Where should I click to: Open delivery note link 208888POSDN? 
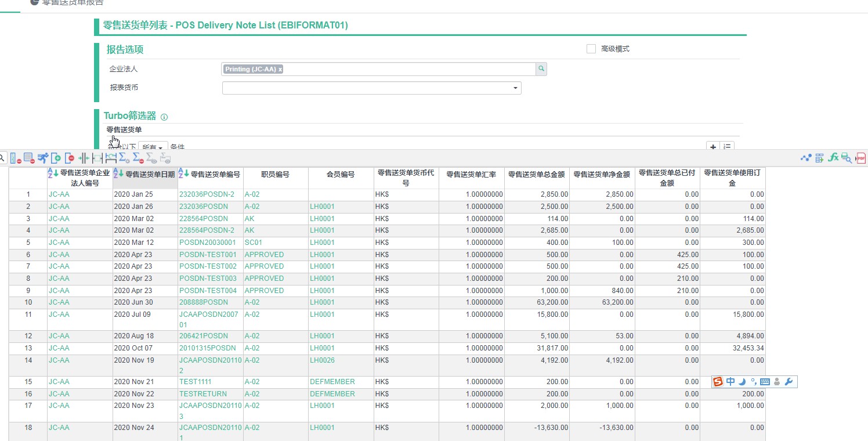coord(204,302)
